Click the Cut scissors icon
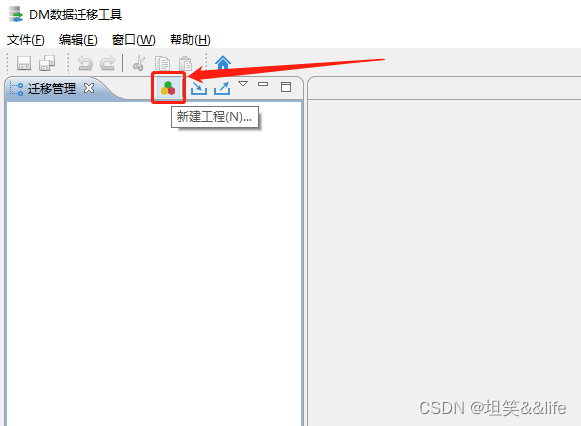The height and width of the screenshot is (426, 581). 139,63
